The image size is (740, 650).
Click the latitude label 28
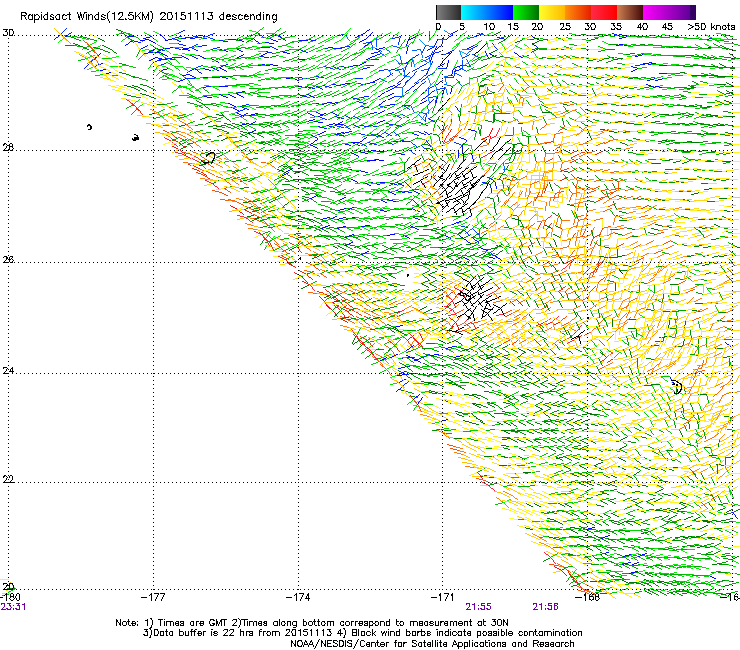[x=8, y=148]
